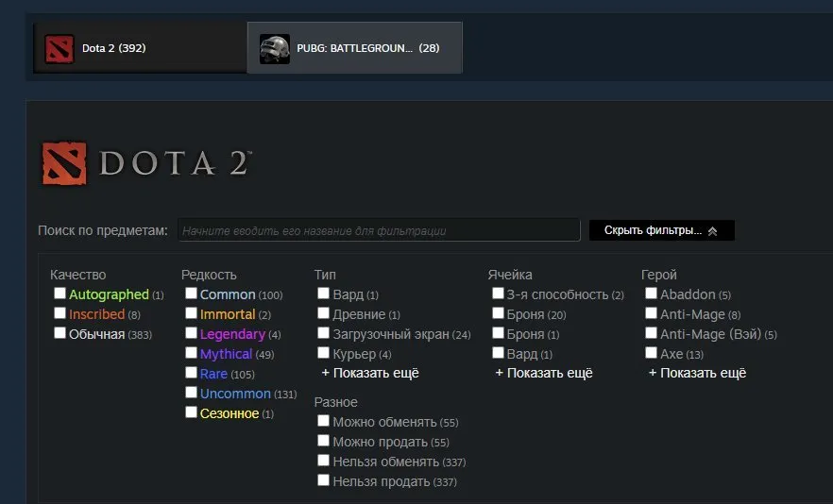Viewport: 833px width, 504px height.
Task: Select the Abaddon hero checkbox
Action: point(652,294)
